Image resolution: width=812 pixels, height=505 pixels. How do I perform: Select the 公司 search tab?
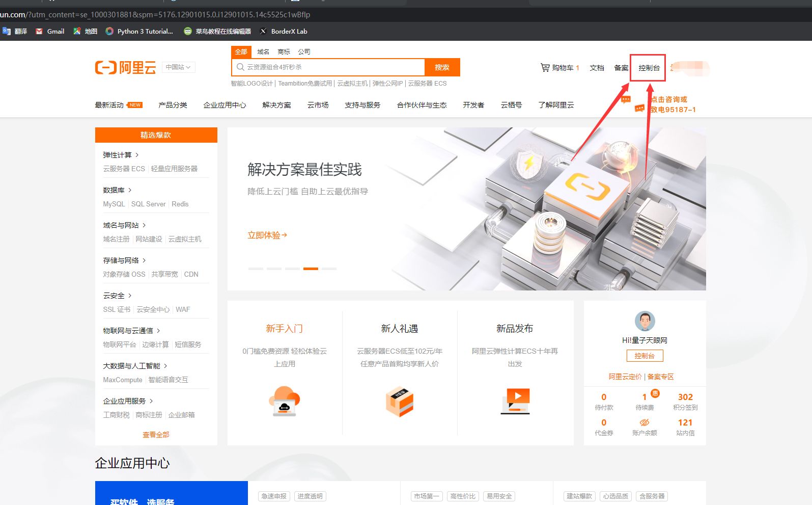pyautogui.click(x=304, y=52)
